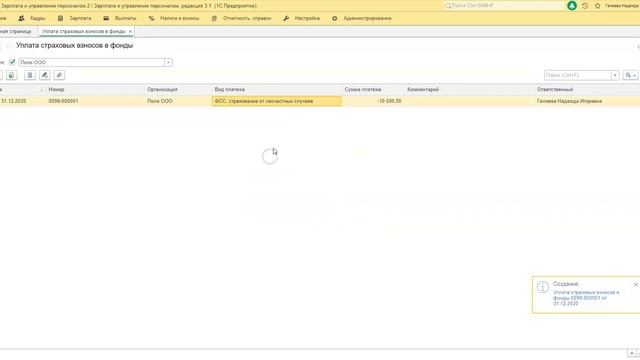Click the pencil edit toolbar icon

point(44,75)
